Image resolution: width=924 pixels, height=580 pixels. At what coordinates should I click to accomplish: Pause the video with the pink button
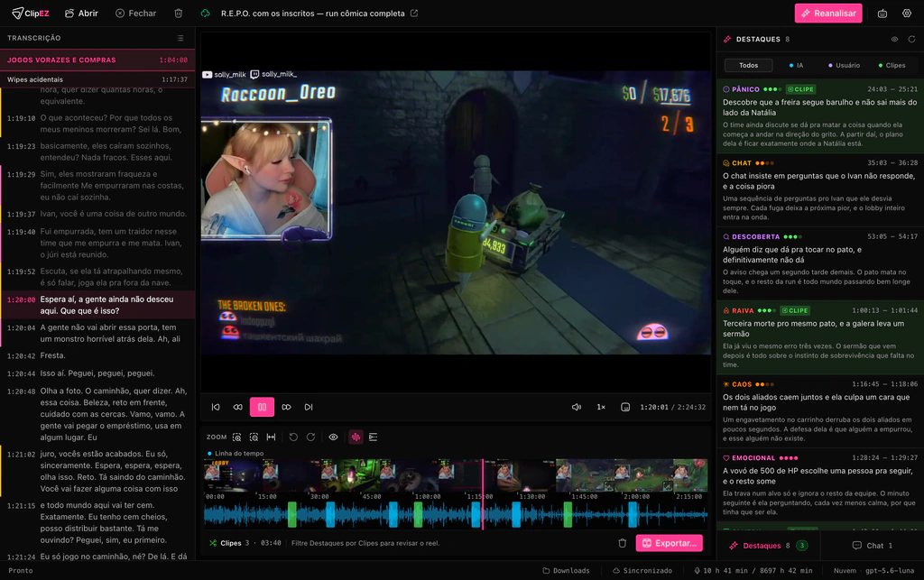pyautogui.click(x=263, y=407)
